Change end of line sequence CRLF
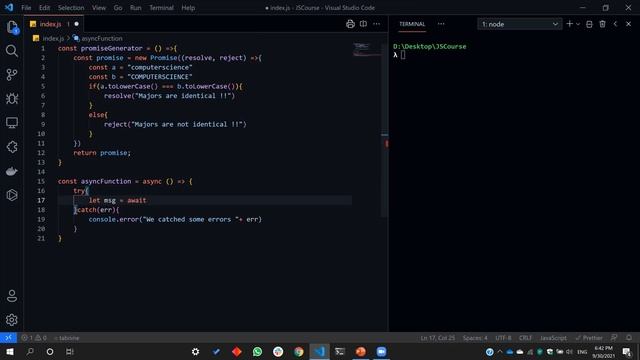 tap(525, 338)
